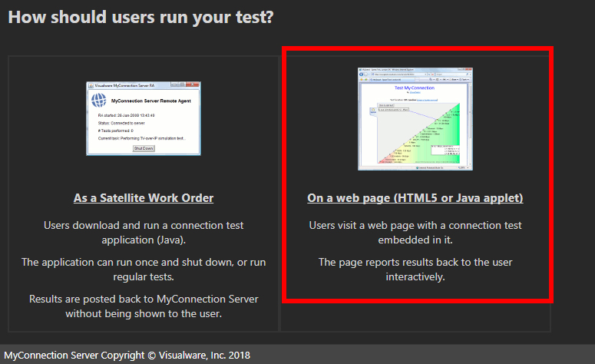Click the Test My Connection web page thumbnail

[415, 119]
